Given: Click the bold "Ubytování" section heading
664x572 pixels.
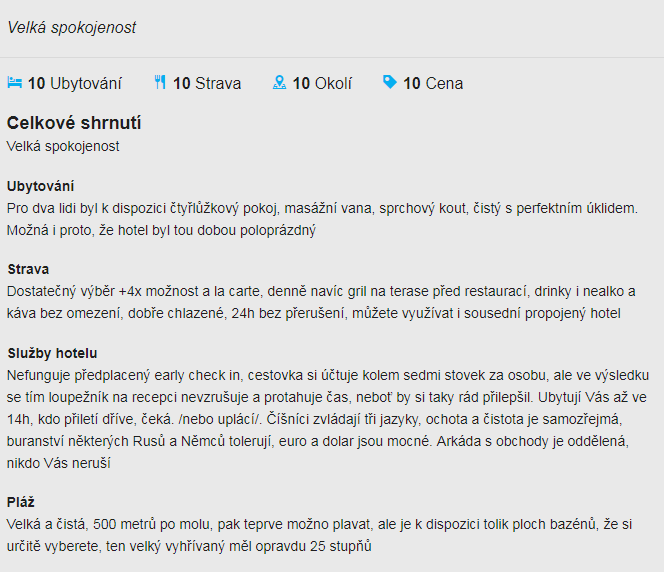Looking at the screenshot, I should 40,186.
